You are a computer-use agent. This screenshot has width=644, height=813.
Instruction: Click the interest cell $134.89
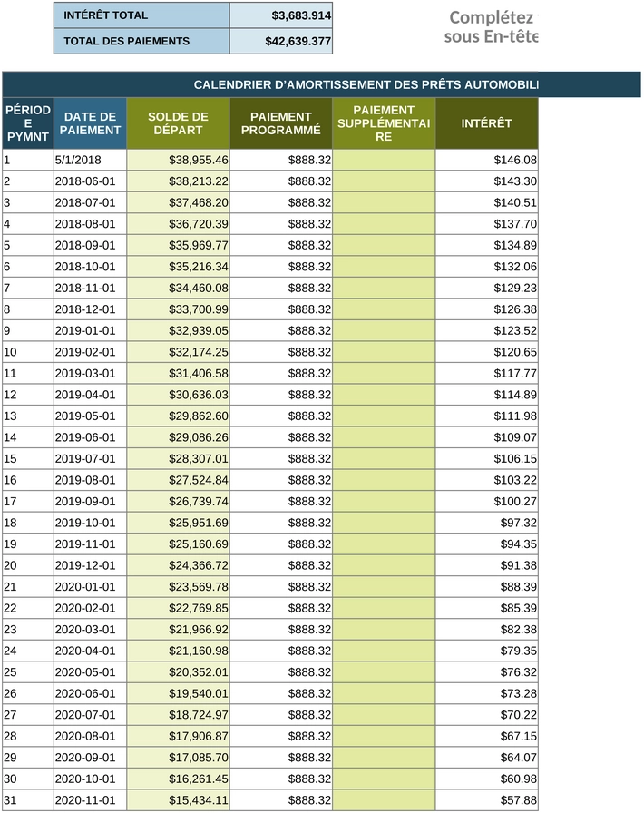pos(486,245)
